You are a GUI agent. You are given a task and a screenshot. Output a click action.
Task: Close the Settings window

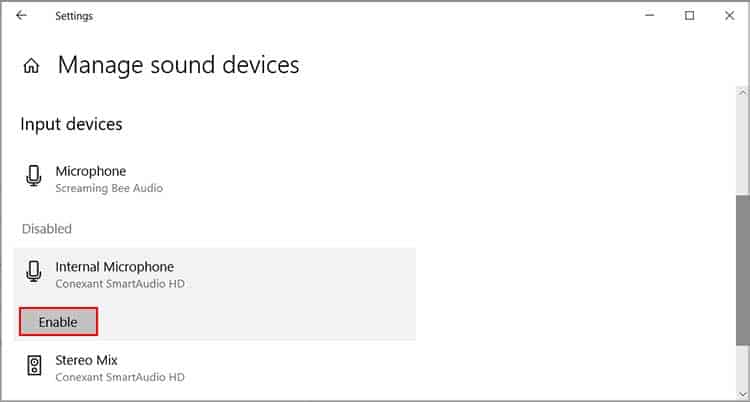point(729,15)
